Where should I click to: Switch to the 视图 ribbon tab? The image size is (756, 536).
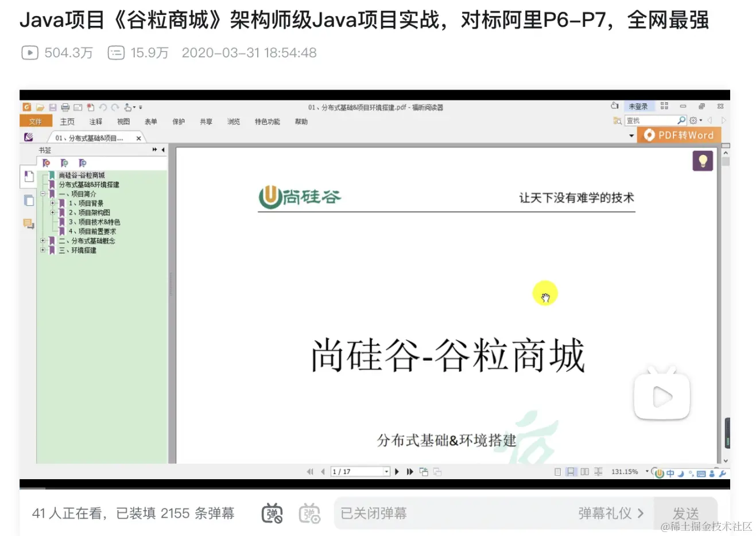pos(123,122)
